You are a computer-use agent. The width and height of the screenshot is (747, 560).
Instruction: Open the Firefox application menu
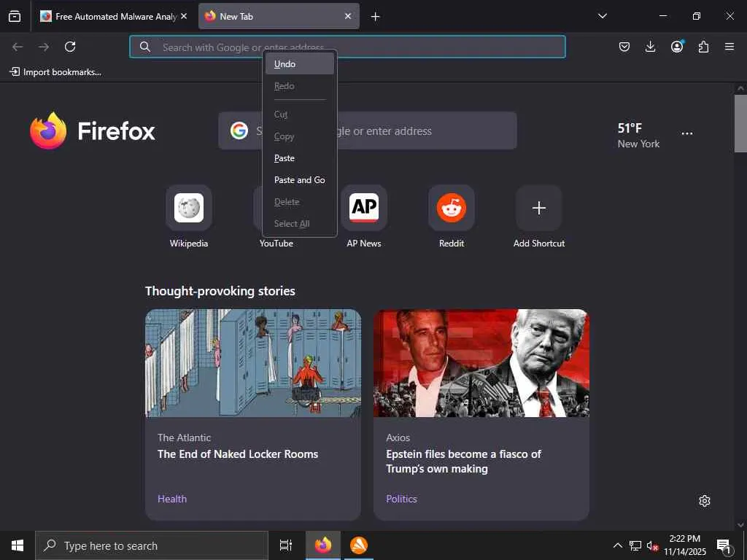tap(729, 47)
